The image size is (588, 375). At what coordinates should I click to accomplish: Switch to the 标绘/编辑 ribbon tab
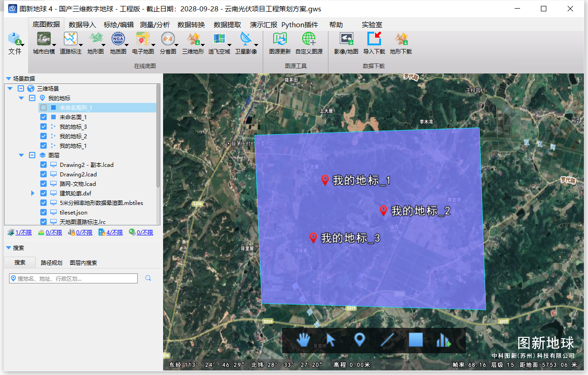coord(119,25)
